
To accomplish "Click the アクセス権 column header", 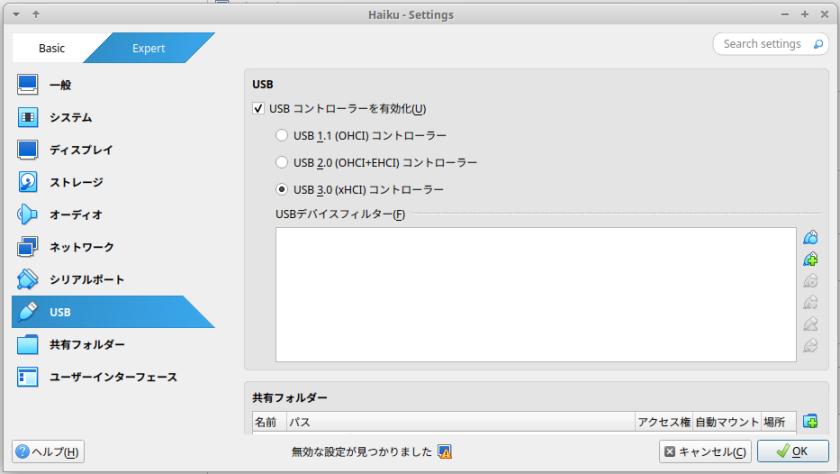I will click(x=664, y=422).
